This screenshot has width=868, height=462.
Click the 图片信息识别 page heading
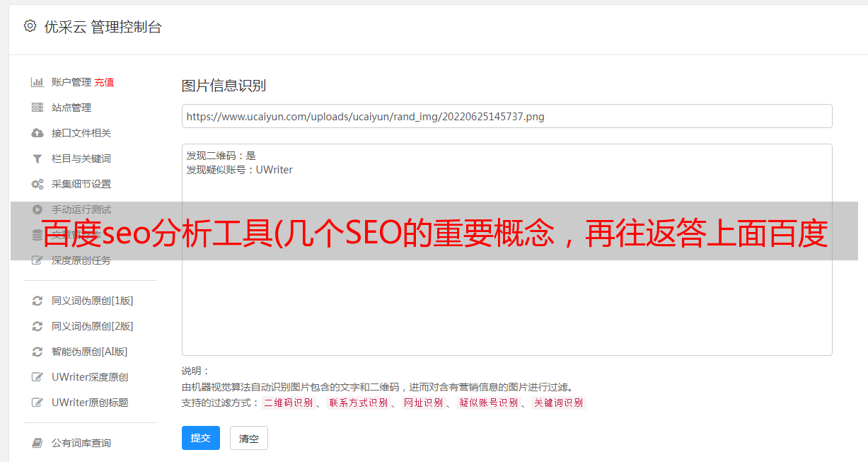click(224, 86)
